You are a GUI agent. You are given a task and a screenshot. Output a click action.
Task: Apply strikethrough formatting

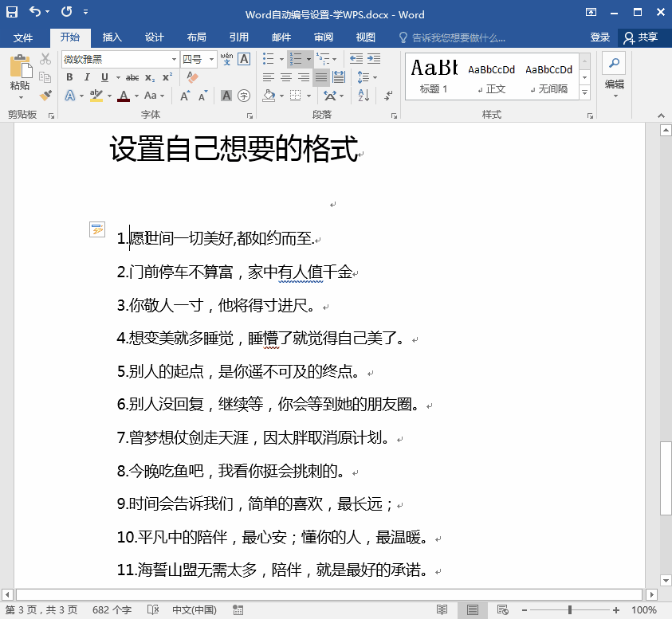[x=132, y=77]
